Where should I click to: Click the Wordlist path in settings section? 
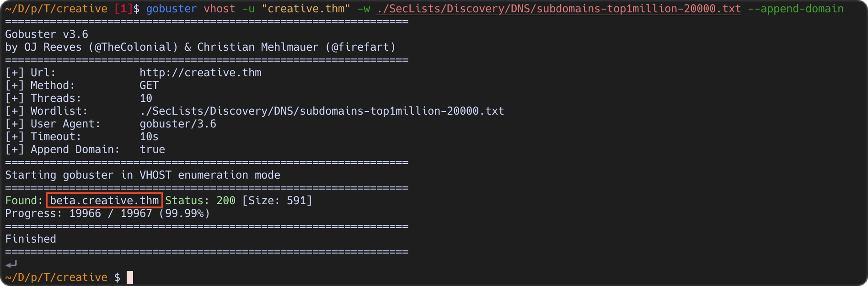[x=322, y=111]
